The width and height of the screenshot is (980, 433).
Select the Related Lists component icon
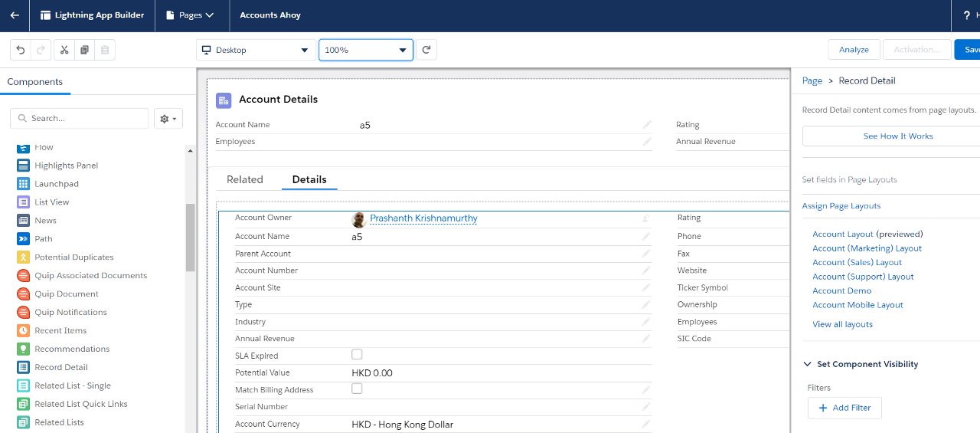tap(23, 423)
